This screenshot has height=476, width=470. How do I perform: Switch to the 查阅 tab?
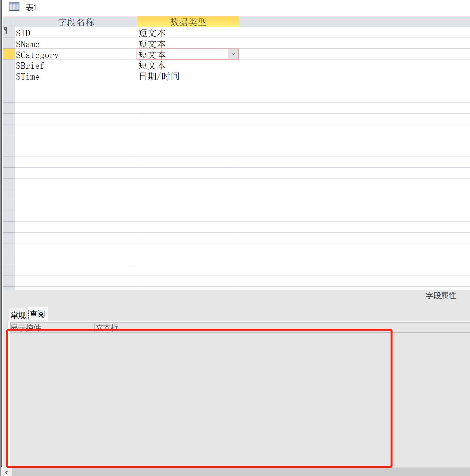pyautogui.click(x=37, y=314)
